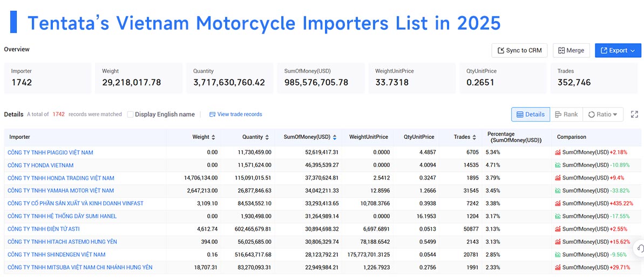This screenshot has height=280, width=644.
Task: Switch to the Rank view tab
Action: point(566,114)
